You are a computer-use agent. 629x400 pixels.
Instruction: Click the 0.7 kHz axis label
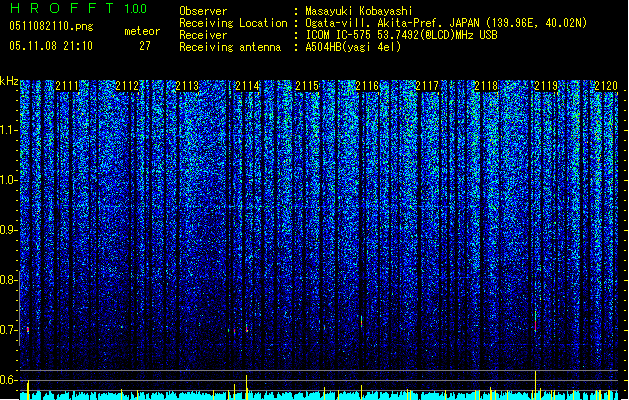click(x=9, y=330)
